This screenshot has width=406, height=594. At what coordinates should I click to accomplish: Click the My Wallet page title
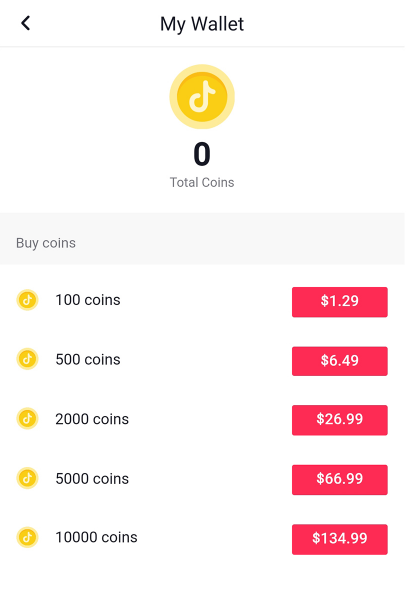pyautogui.click(x=202, y=24)
